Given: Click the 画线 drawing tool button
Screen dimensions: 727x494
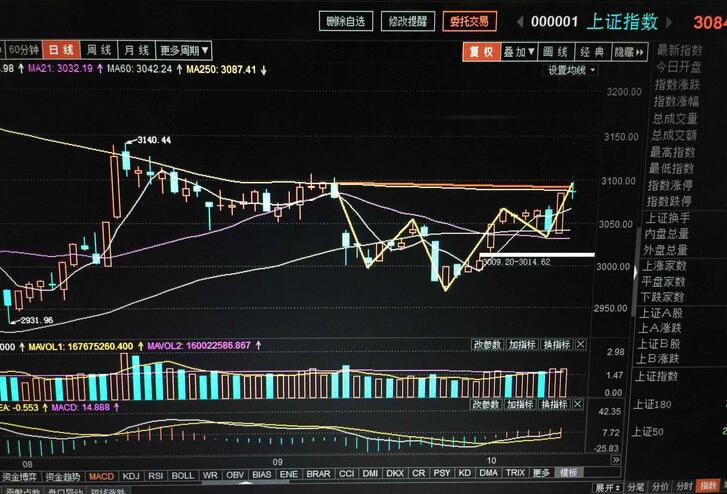Looking at the screenshot, I should click(556, 52).
